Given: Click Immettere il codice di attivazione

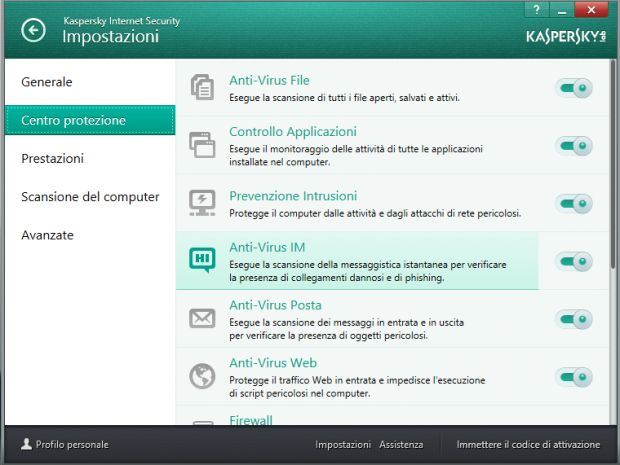Looking at the screenshot, I should (528, 444).
